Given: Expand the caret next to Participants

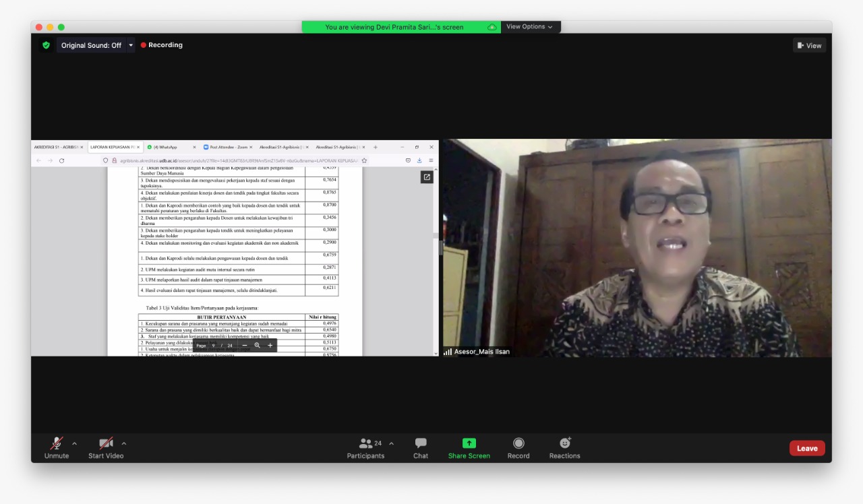Looking at the screenshot, I should [391, 443].
